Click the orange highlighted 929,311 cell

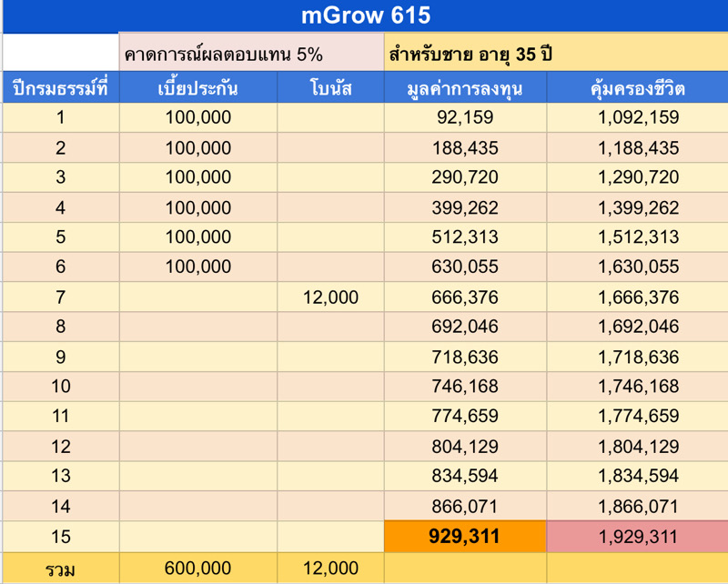pos(465,537)
